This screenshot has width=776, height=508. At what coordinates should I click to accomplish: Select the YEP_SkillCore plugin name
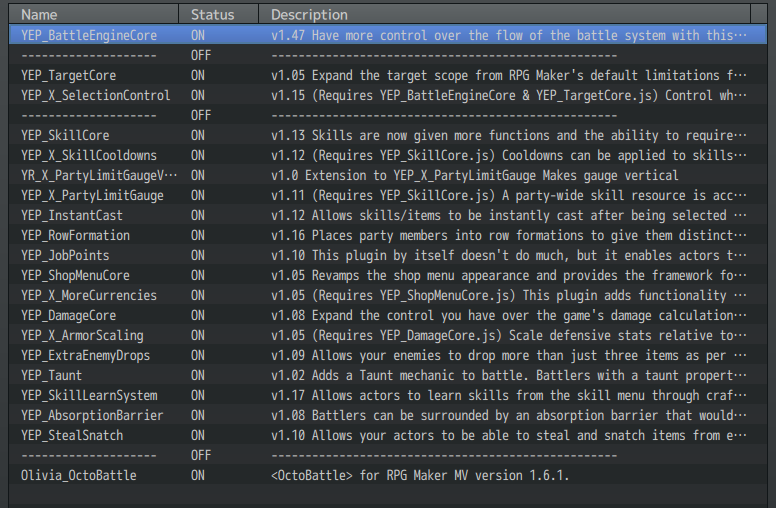tap(65, 135)
